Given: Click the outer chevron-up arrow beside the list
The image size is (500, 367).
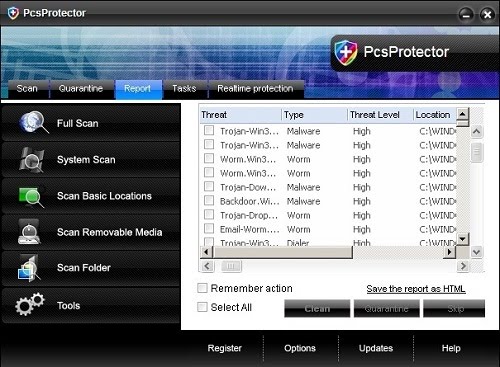Looking at the screenshot, I should 477,132.
